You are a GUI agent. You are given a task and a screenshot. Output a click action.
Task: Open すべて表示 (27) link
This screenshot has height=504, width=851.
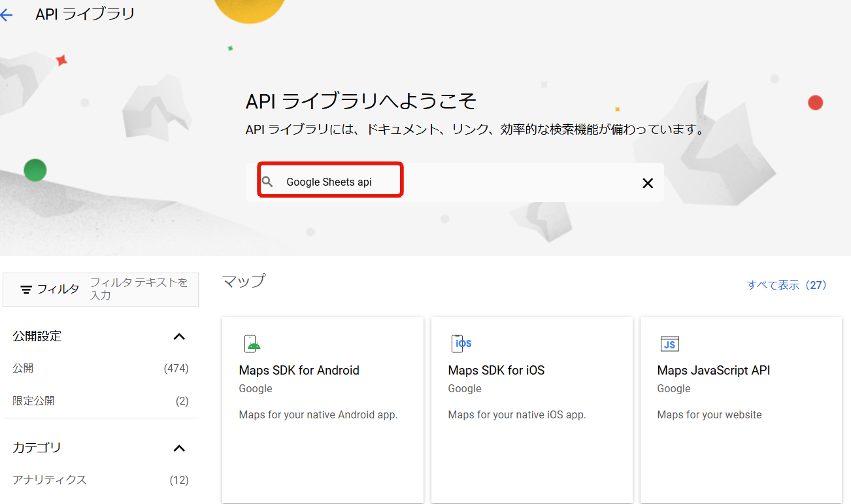pyautogui.click(x=787, y=285)
